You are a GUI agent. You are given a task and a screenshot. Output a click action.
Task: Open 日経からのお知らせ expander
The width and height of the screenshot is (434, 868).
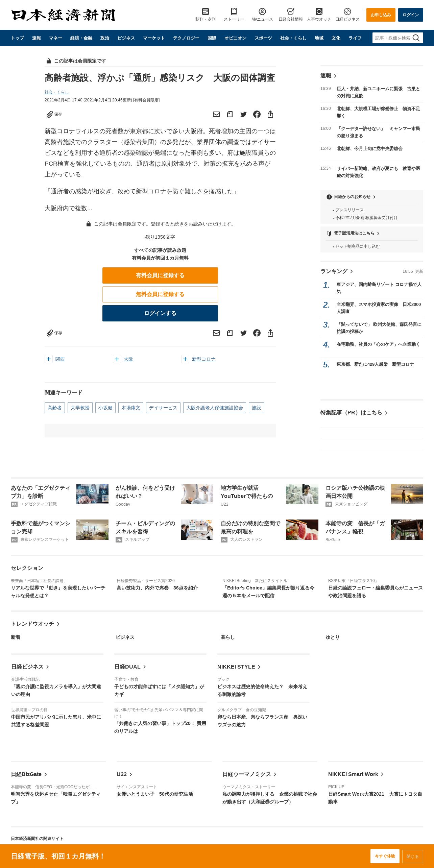click(354, 197)
